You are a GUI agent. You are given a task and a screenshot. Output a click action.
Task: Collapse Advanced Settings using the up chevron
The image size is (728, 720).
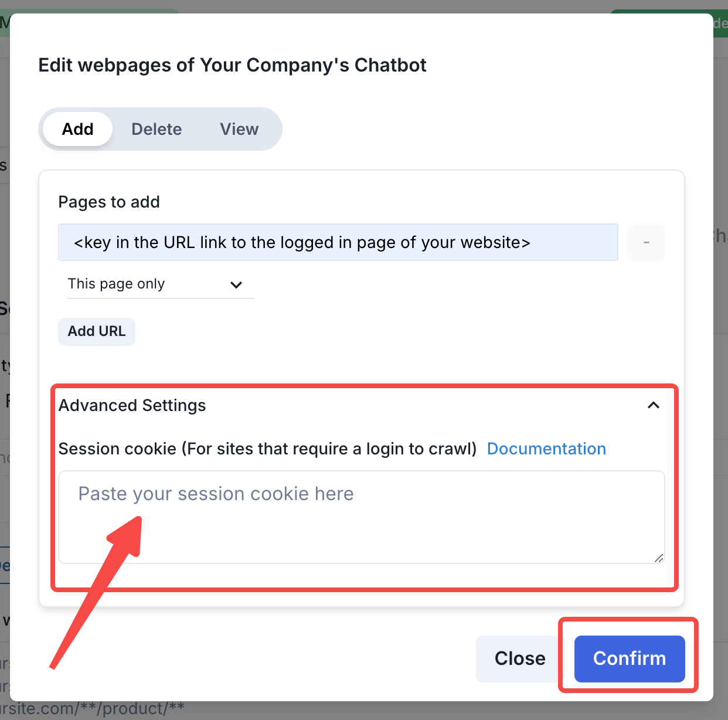click(653, 405)
